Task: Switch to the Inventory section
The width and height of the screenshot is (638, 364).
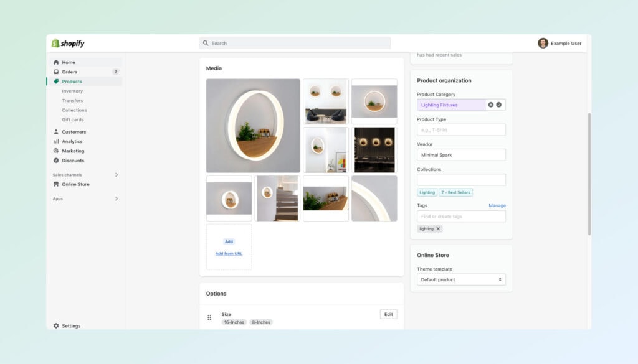Action: (x=73, y=90)
